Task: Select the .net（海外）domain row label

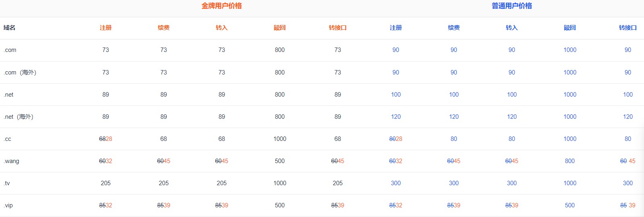Action: point(19,117)
